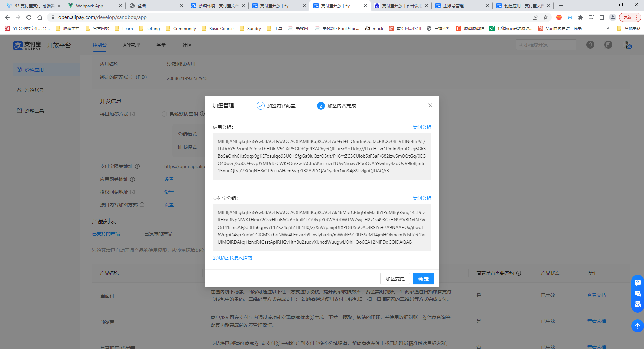644x349 pixels.
Task: Open the Sundry bookmarks folder
Action: coord(250,29)
